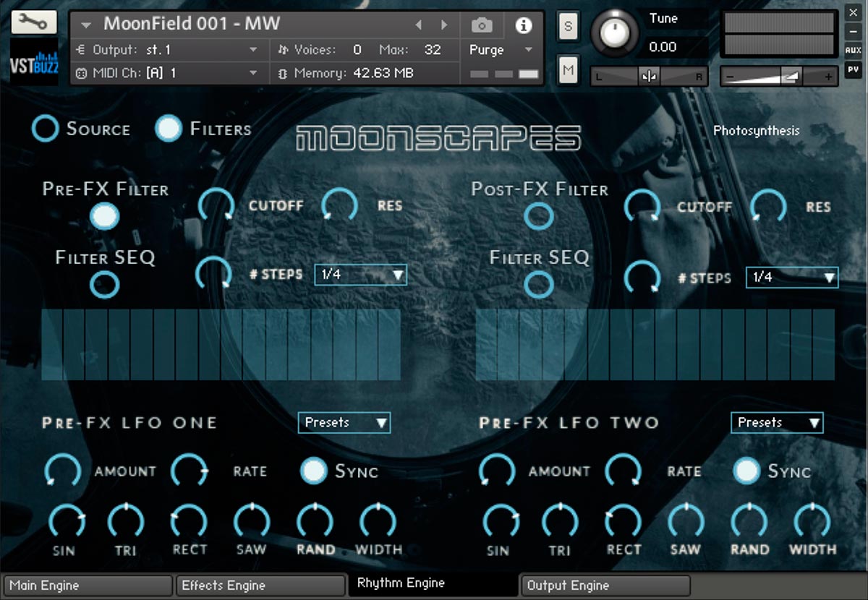Viewport: 868px width, 600px height.
Task: Click the L/R pan slider
Action: 650,76
